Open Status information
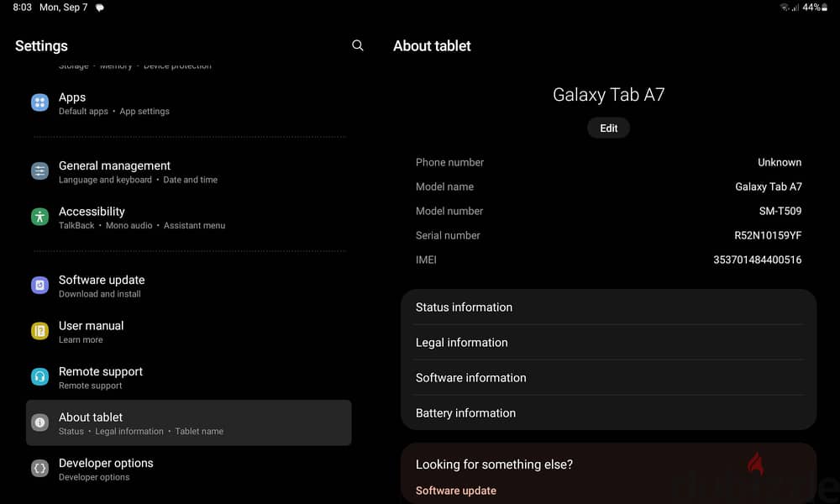840x504 pixels. pyautogui.click(x=608, y=307)
